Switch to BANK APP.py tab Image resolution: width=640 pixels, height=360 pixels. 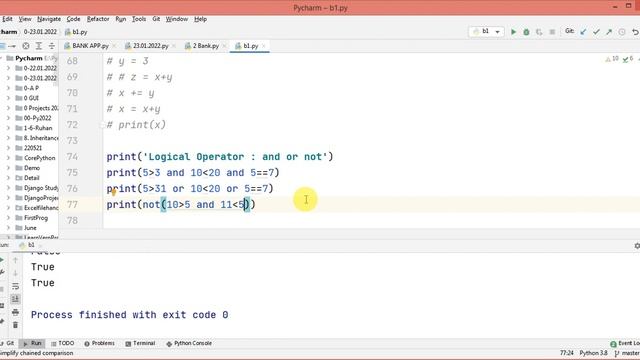87,46
